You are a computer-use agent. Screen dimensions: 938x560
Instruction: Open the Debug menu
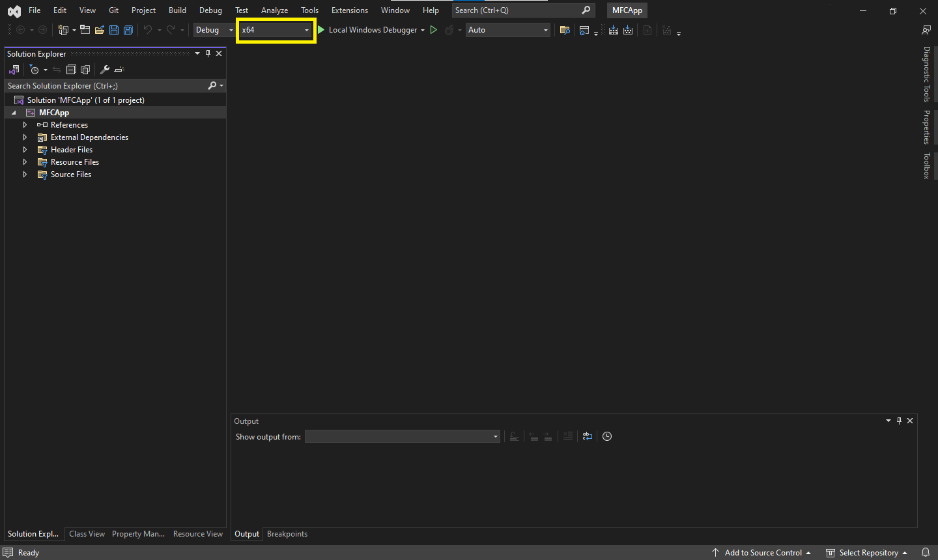click(x=210, y=10)
